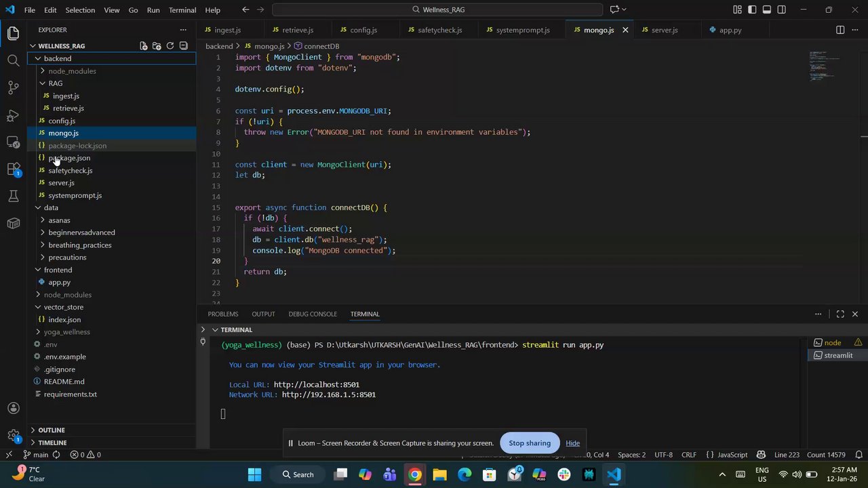Open the Source Control view
This screenshot has width=868, height=488.
13,87
